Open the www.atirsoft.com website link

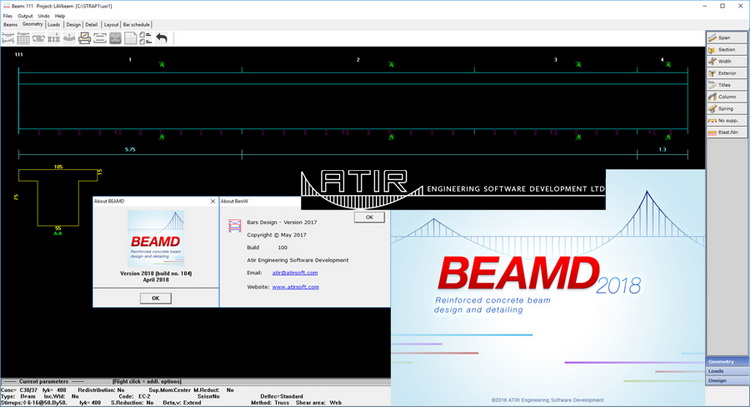[x=295, y=287]
